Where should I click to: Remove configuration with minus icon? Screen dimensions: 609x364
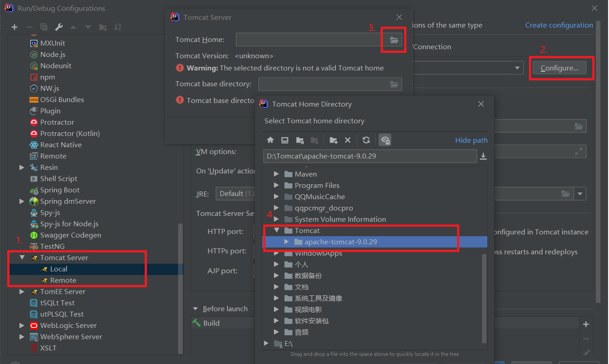29,27
